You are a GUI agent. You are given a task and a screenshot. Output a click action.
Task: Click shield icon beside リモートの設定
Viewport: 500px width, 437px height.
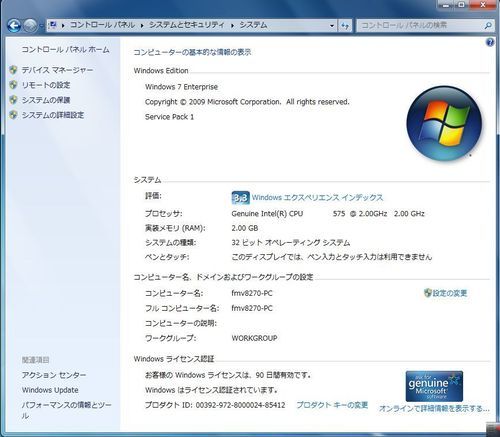(13, 85)
